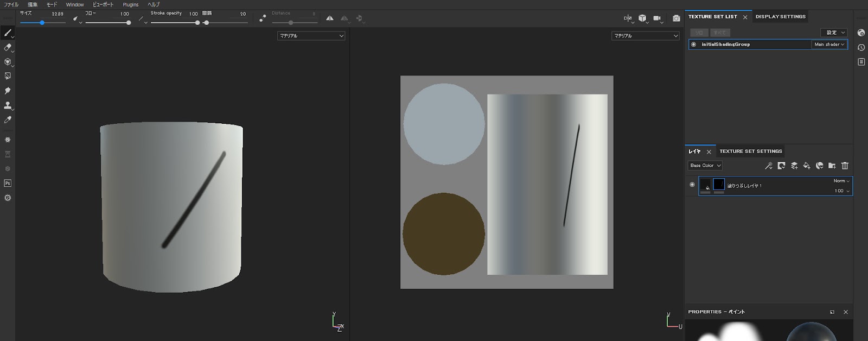Click the bottom circular icon in left toolbar
The width and height of the screenshot is (868, 341).
(8, 198)
